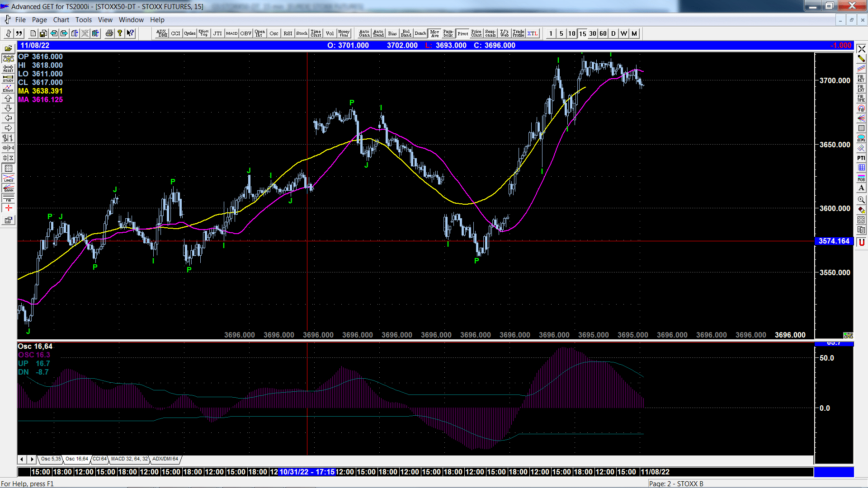Toggle the Pivot study button
The image size is (868, 488).
coord(463,33)
